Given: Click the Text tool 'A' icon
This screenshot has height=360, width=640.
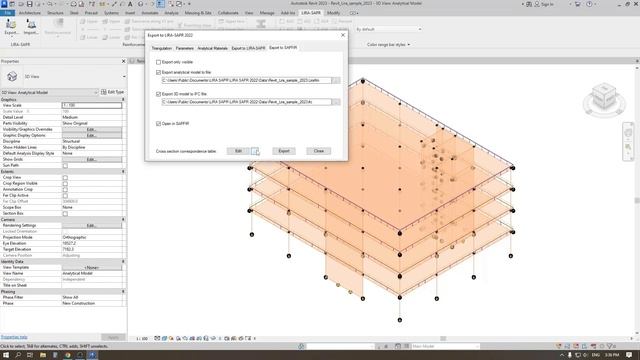Looking at the screenshot, I should 130,4.
